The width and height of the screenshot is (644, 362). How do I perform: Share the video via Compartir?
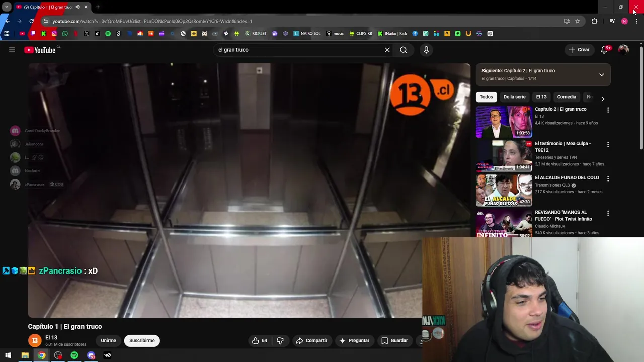tap(311, 340)
